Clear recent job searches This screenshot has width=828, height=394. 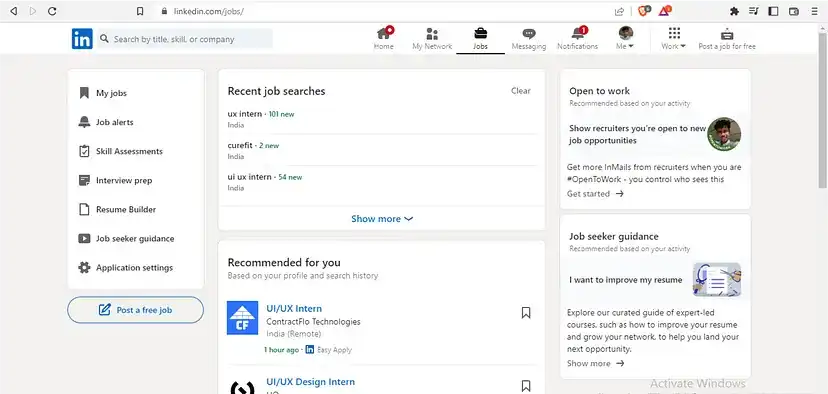(521, 91)
